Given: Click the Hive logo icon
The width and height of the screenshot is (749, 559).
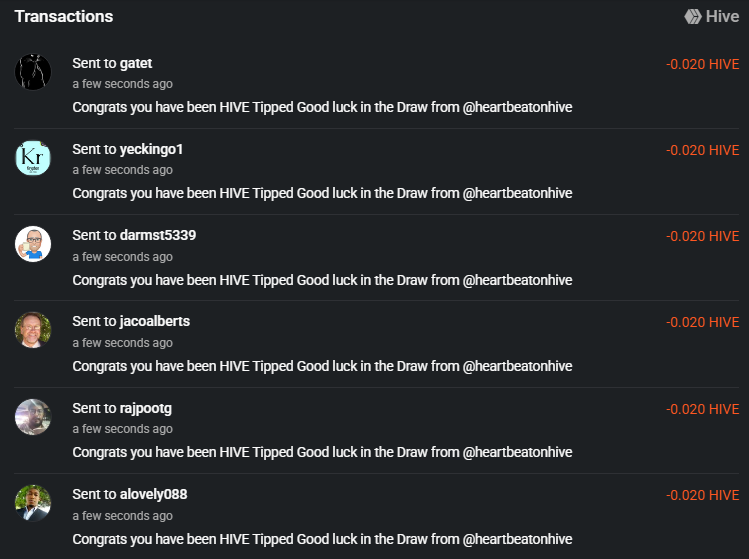Looking at the screenshot, I should (x=692, y=17).
